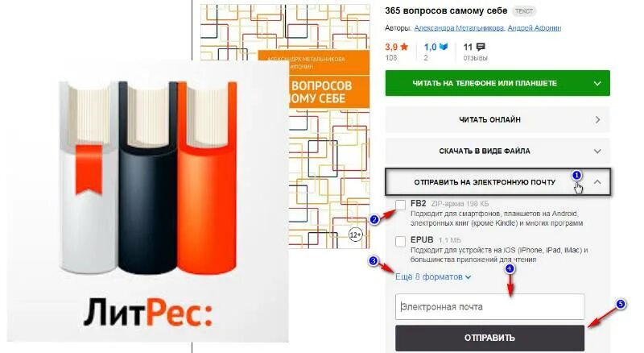
Task: Focus the Электронная почта input field
Action: (489, 306)
